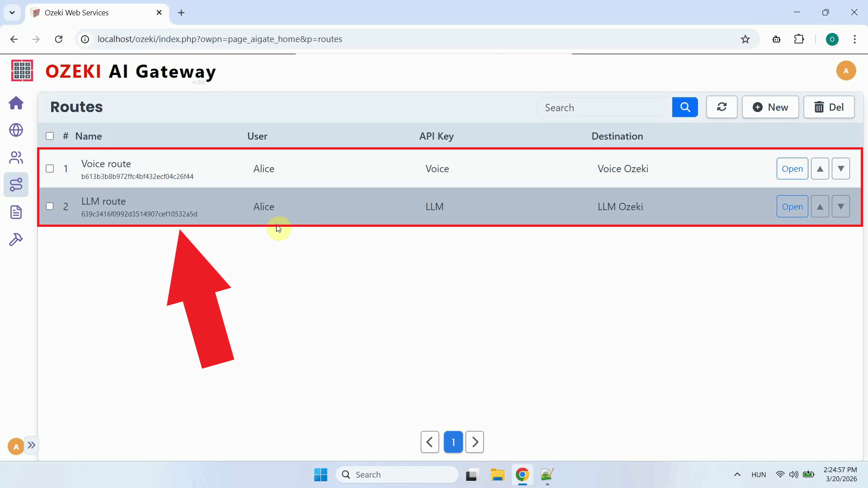Viewport: 868px width, 488px height.
Task: Open the Users icon in the sidebar
Action: [16, 157]
